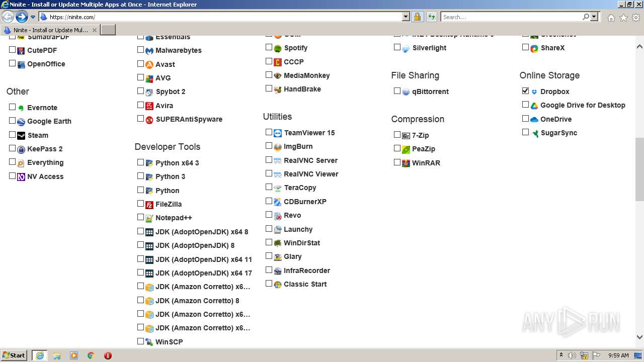Open a new blank tab
This screenshot has width=644, height=362.
[x=108, y=30]
